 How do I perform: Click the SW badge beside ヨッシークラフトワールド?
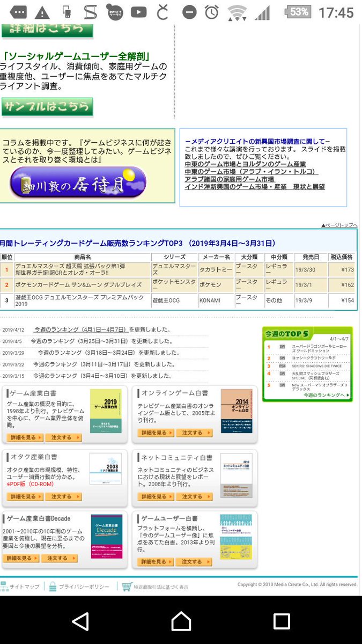(282, 357)
